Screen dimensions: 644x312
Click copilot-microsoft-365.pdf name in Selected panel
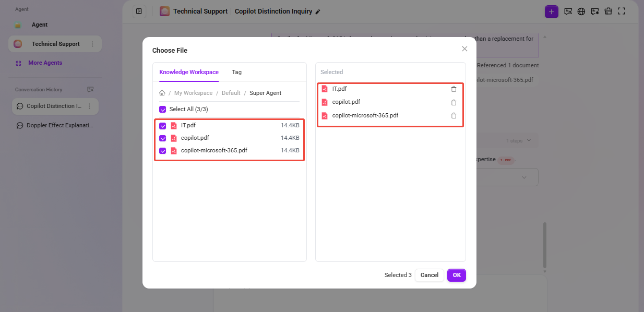365,115
